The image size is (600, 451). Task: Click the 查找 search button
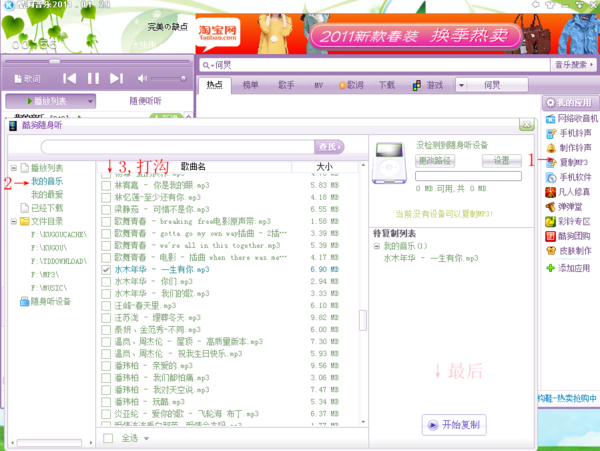[x=329, y=147]
